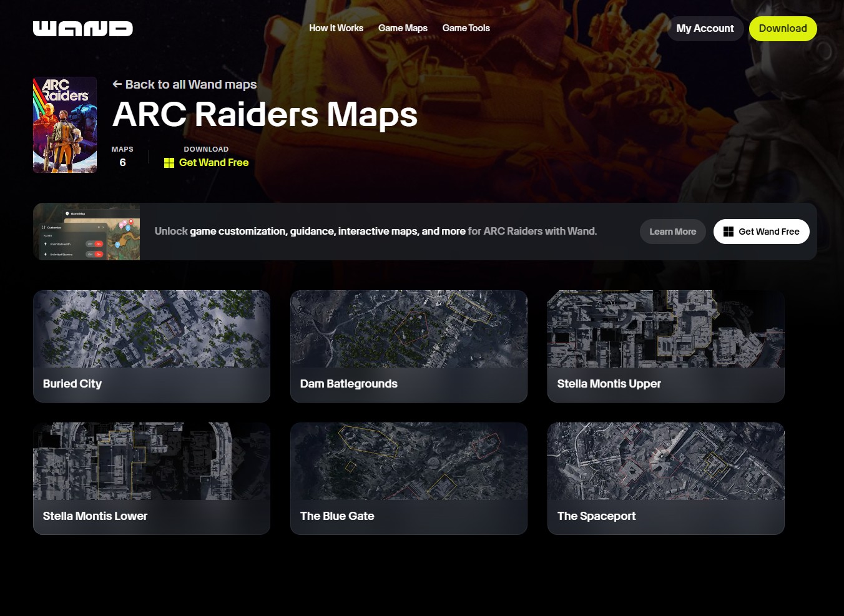Open My Account
This screenshot has width=844, height=616.
click(x=705, y=29)
